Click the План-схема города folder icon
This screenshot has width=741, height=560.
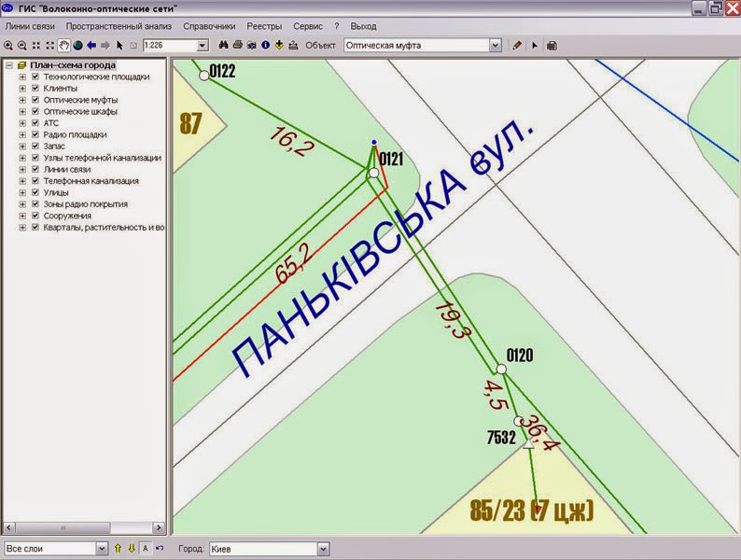21,65
